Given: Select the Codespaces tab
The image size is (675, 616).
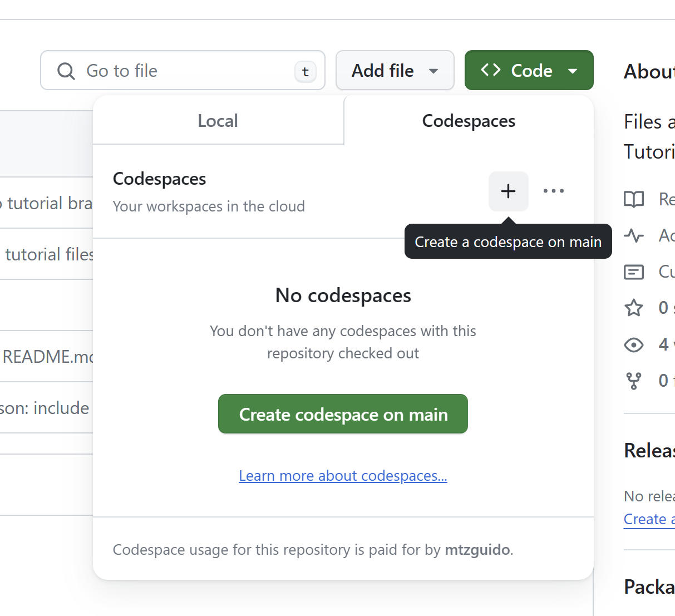Looking at the screenshot, I should [x=469, y=121].
